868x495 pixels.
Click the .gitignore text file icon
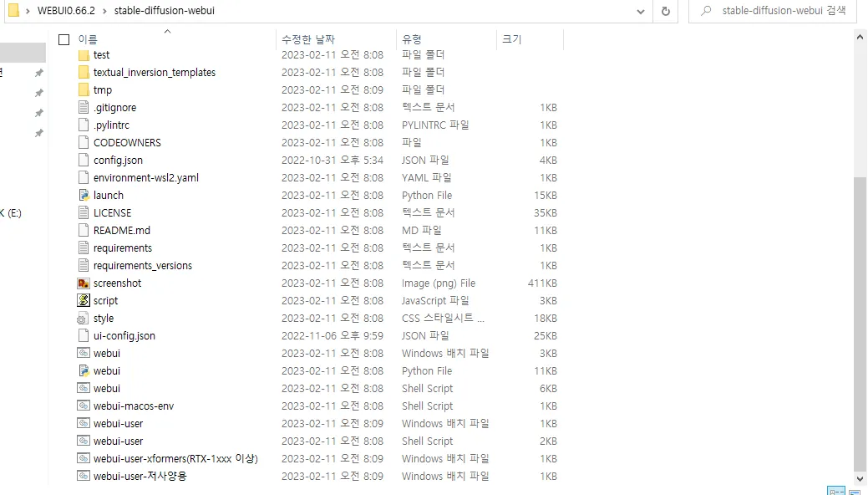[x=84, y=108]
